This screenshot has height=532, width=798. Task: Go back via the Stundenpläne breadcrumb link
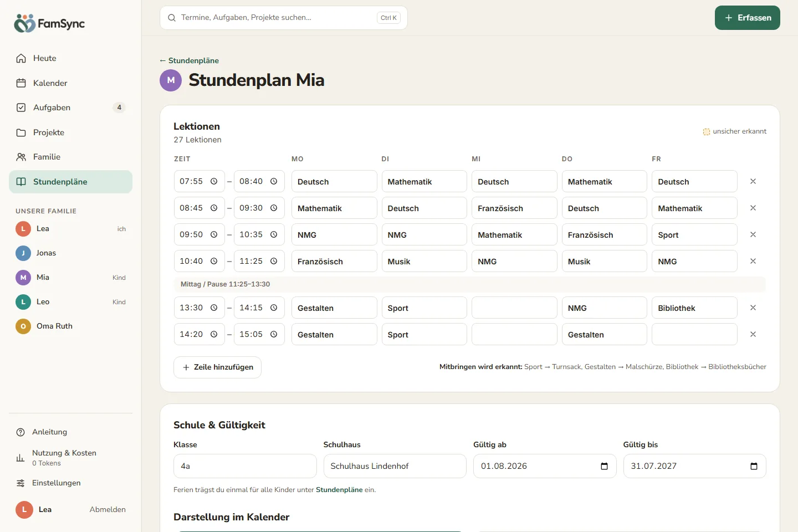coord(189,60)
